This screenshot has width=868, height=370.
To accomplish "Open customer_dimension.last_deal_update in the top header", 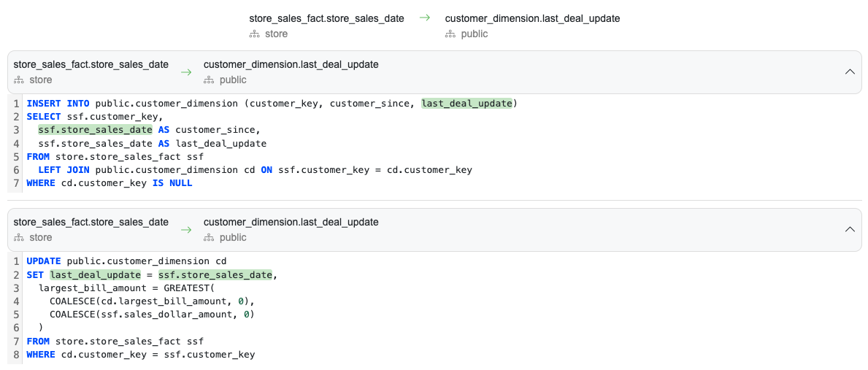I will click(x=532, y=18).
